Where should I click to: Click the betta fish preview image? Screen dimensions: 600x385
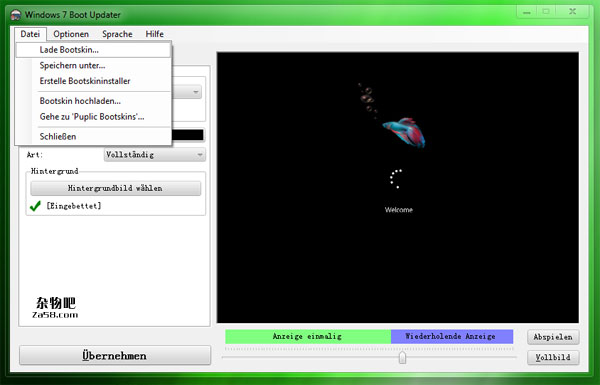pyautogui.click(x=404, y=133)
